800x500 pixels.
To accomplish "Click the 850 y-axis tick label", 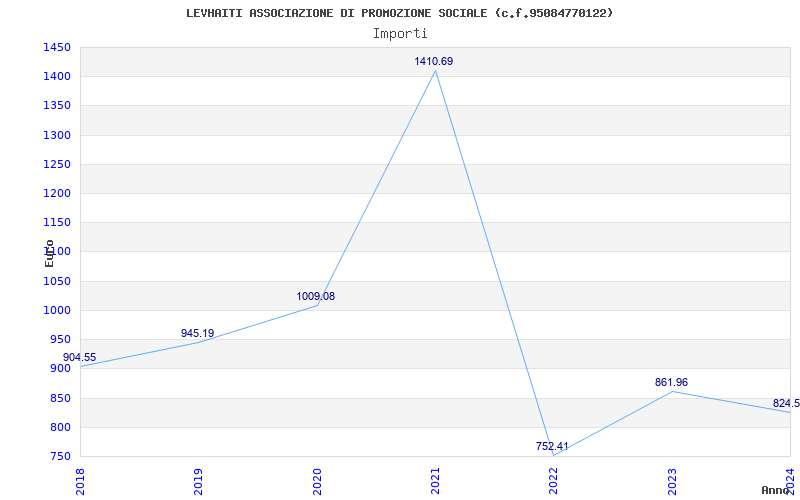I will 60,398.
